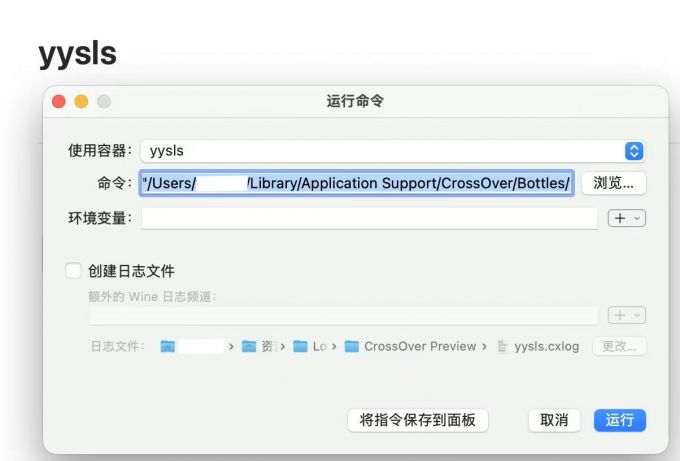Viewport: 680px width, 461px height.
Task: Click the red close window button
Action: tap(59, 101)
